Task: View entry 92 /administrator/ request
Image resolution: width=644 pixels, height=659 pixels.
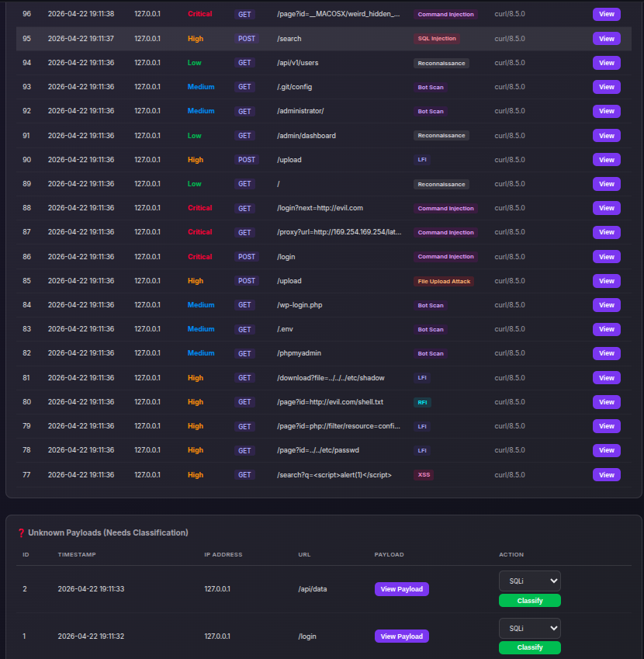Action: click(606, 111)
